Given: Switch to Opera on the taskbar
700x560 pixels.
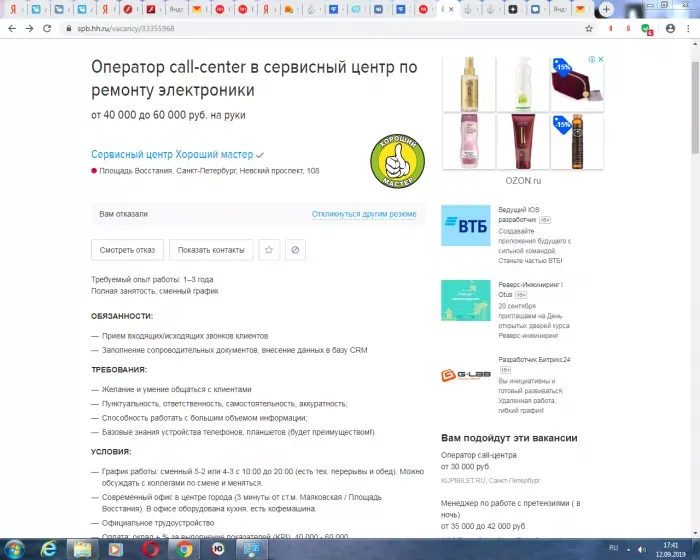Looking at the screenshot, I should (150, 549).
